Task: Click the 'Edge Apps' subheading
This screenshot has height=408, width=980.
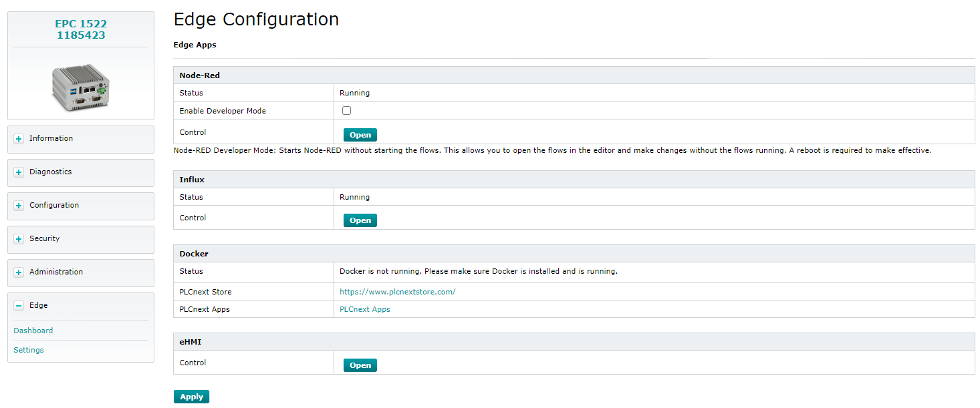Action: click(195, 45)
